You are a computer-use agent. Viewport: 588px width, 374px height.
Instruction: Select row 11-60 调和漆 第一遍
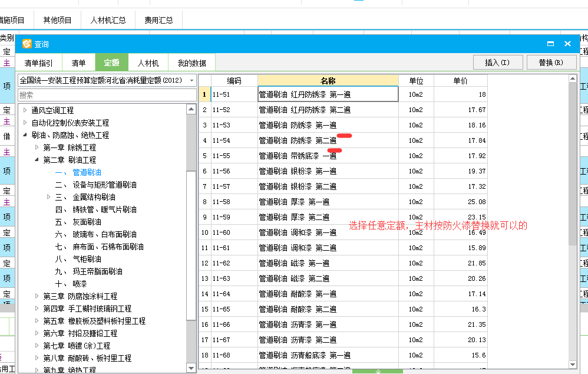tap(343, 232)
